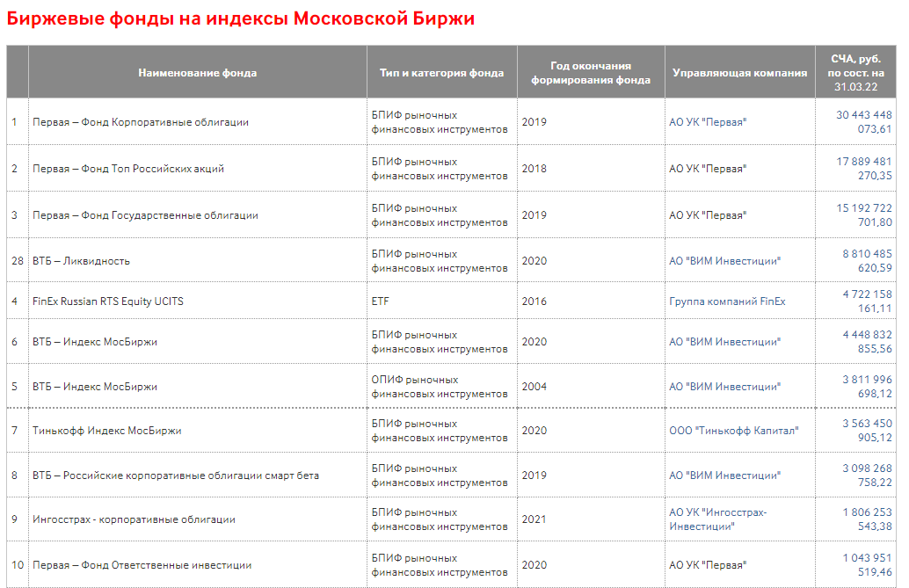Open АО "ВИМ Инвестиции" link for БПИФ Индекс МосБиржи 2020
This screenshot has width=909, height=588.
click(x=724, y=342)
